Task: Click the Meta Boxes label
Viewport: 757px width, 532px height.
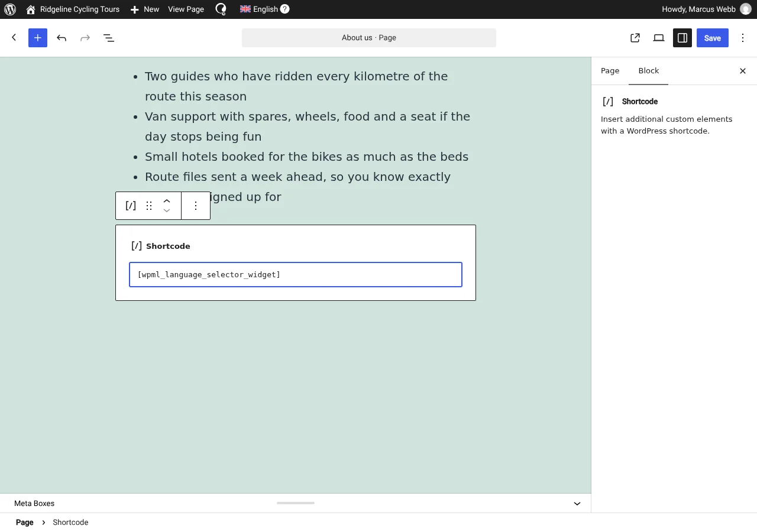Action: click(x=34, y=504)
